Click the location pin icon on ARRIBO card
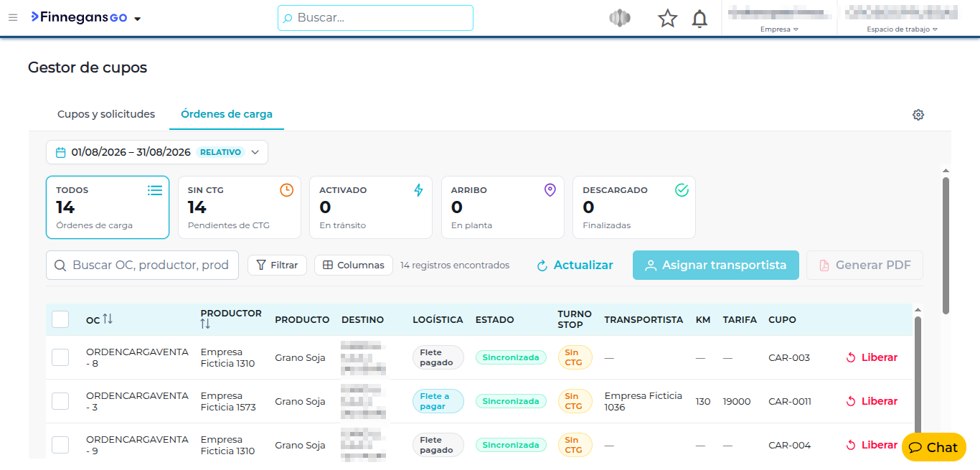Viewport: 980px width, 470px height. tap(550, 190)
